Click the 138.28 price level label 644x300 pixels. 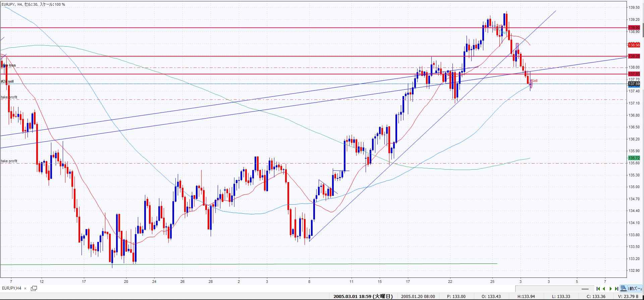(634, 56)
